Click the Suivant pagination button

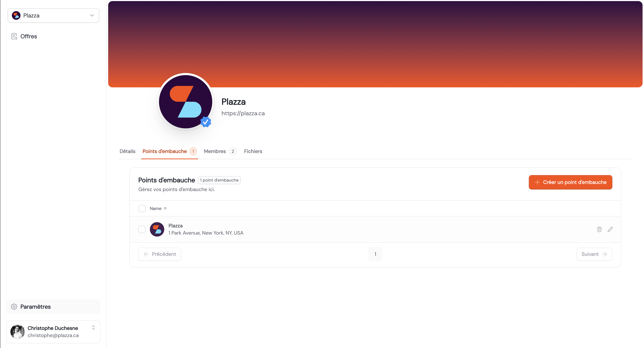(x=594, y=254)
